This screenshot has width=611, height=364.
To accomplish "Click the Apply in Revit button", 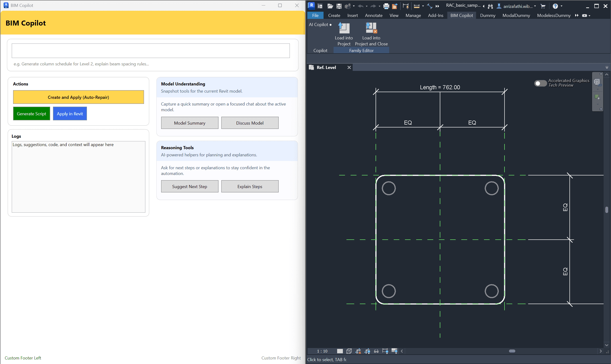I will (70, 114).
